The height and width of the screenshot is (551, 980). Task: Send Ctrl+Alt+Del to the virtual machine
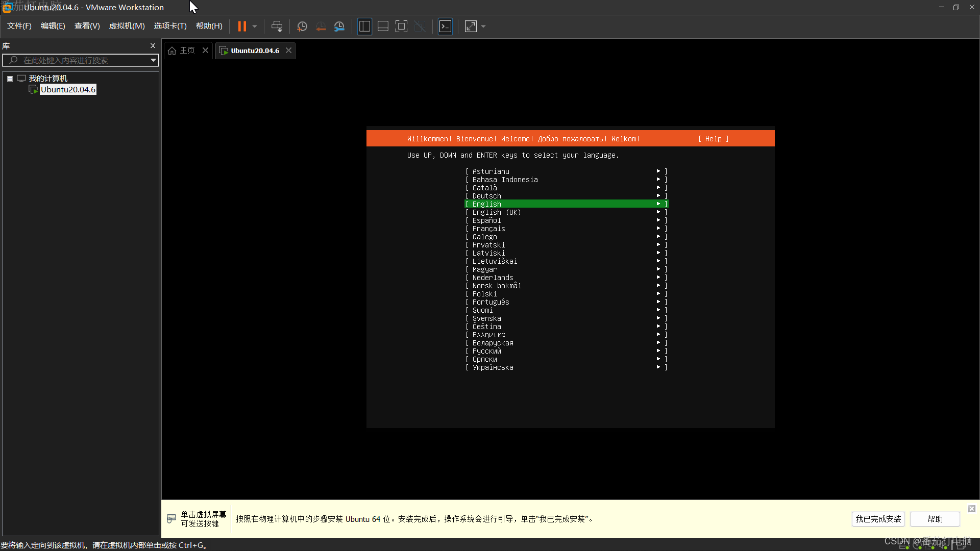pyautogui.click(x=276, y=26)
